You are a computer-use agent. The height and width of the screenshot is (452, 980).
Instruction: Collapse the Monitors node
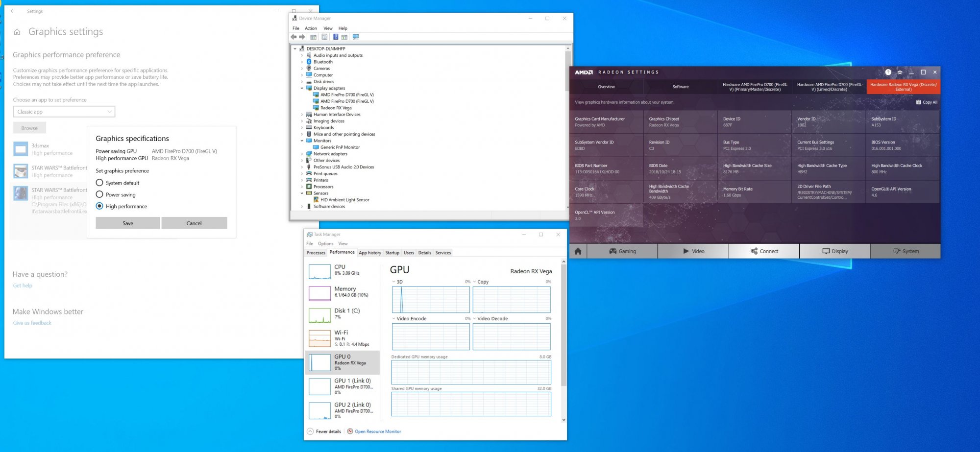point(302,141)
